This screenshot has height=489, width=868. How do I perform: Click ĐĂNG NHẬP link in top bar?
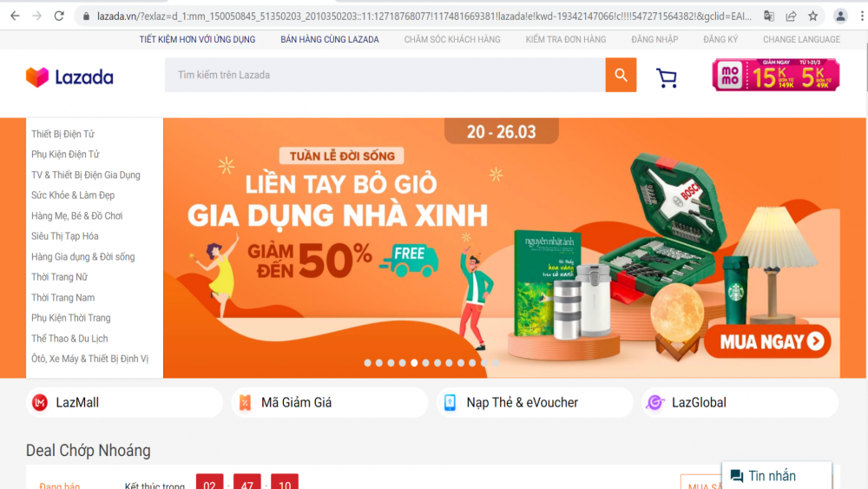[x=654, y=39]
